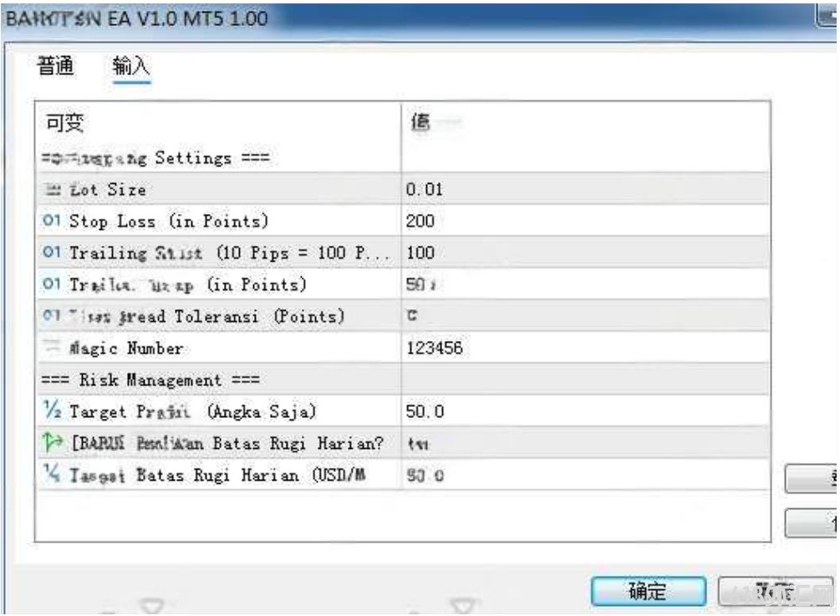The image size is (840, 616).
Task: Click the cancel button next to 确定
Action: (775, 592)
